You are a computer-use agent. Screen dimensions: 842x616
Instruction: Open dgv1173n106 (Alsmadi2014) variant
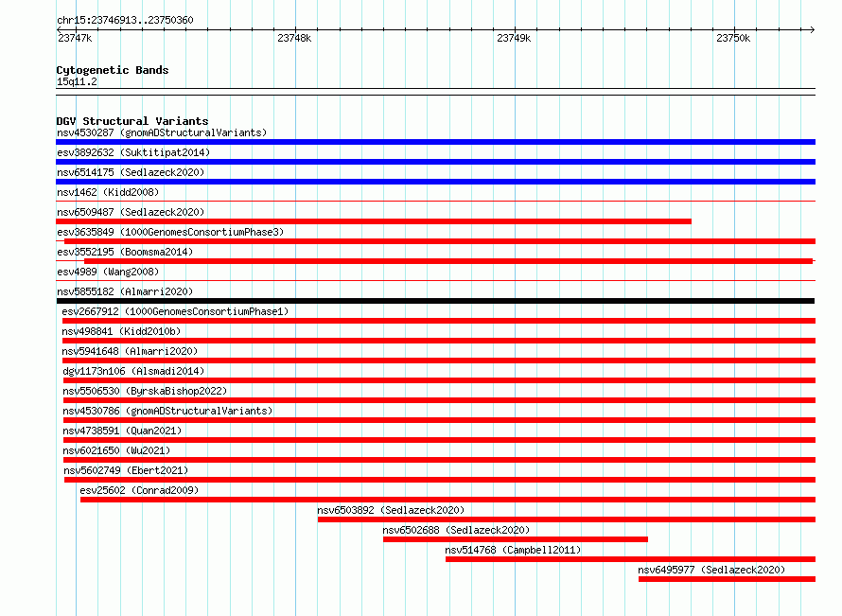133,371
